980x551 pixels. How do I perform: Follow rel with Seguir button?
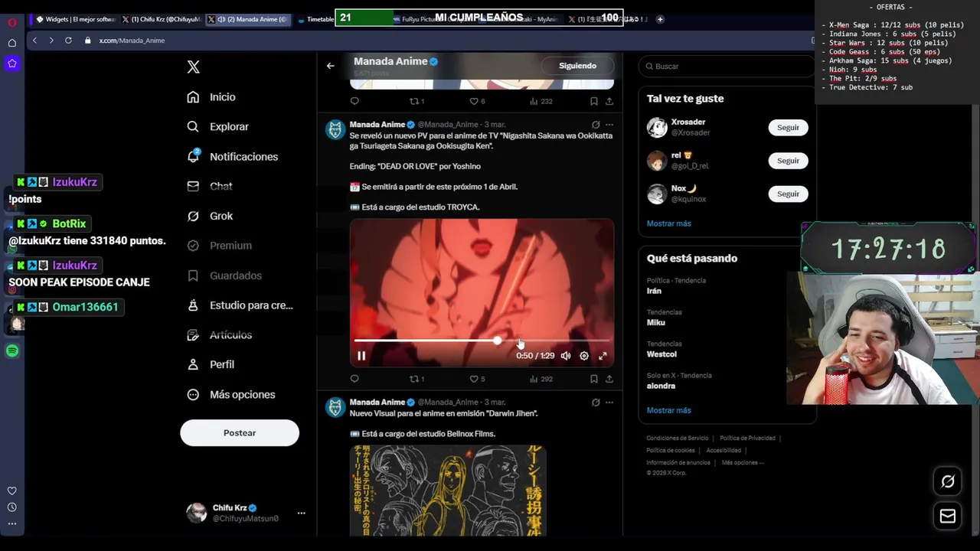click(x=788, y=161)
